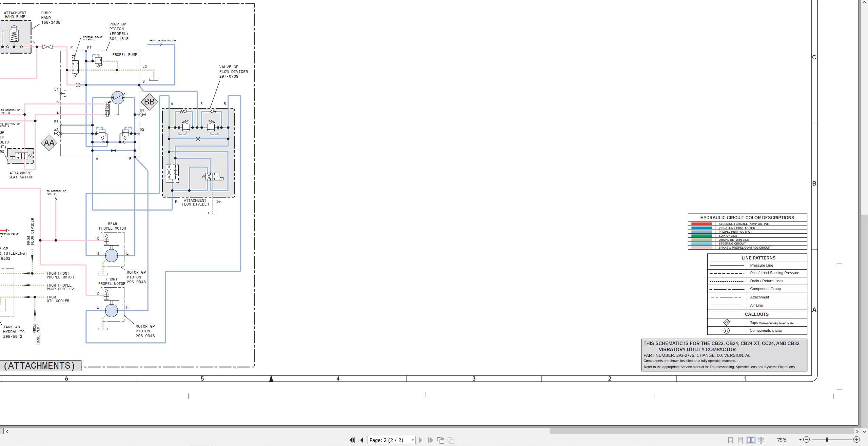The width and height of the screenshot is (868, 446).
Task: Click the ATTACHMENT SEAT SWITCH label
Action: pyautogui.click(x=21, y=175)
